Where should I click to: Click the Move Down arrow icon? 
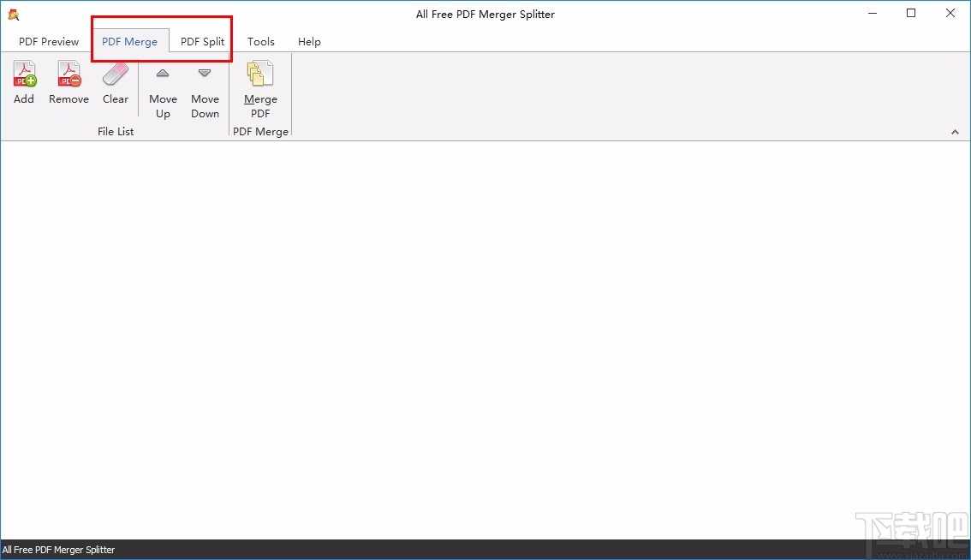pos(205,73)
